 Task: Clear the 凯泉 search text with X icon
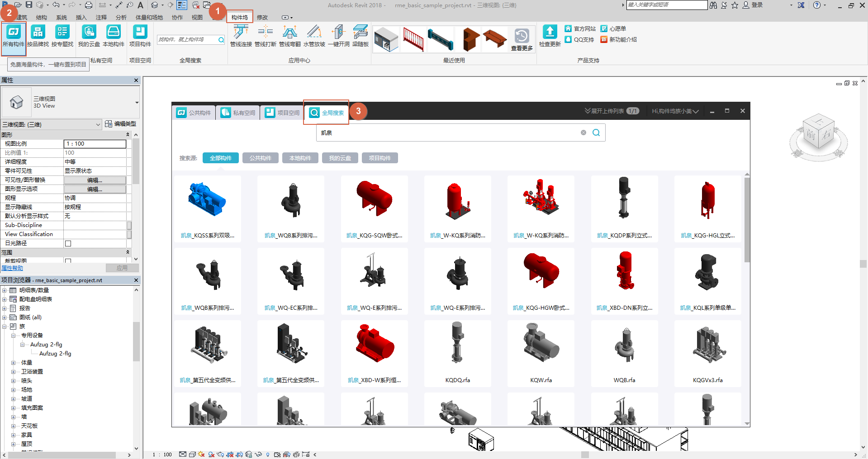click(x=583, y=132)
